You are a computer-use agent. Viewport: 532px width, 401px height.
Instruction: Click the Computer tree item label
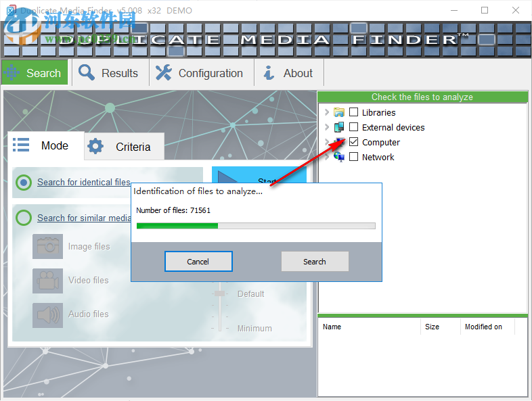381,143
